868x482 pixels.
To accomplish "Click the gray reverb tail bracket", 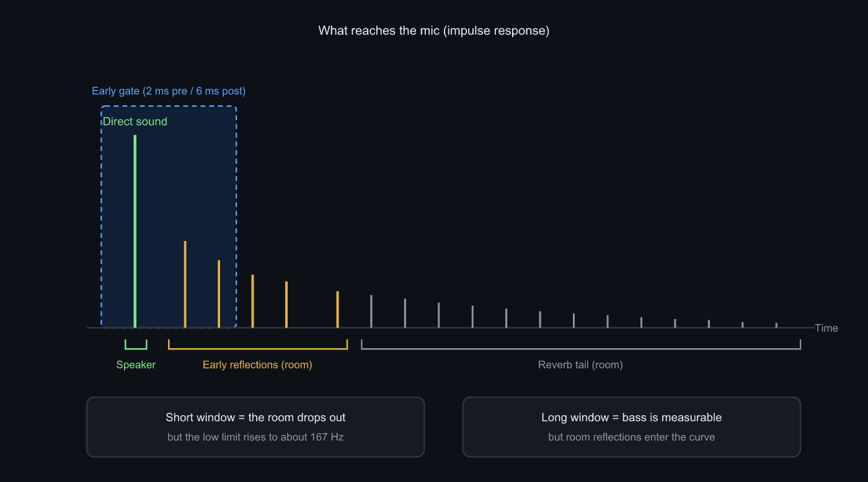I will click(581, 344).
